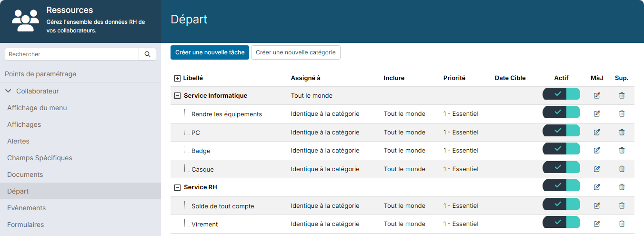
Task: Click the PC task label
Action: click(x=196, y=133)
